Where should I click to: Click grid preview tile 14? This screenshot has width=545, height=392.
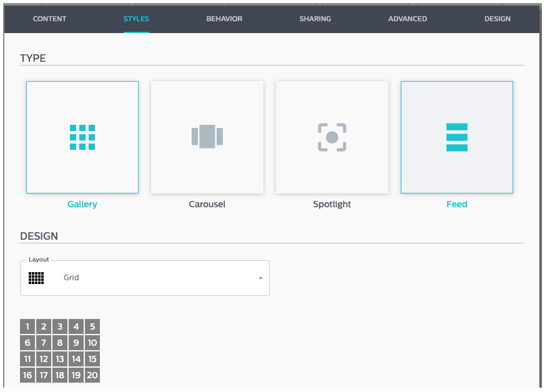point(76,359)
